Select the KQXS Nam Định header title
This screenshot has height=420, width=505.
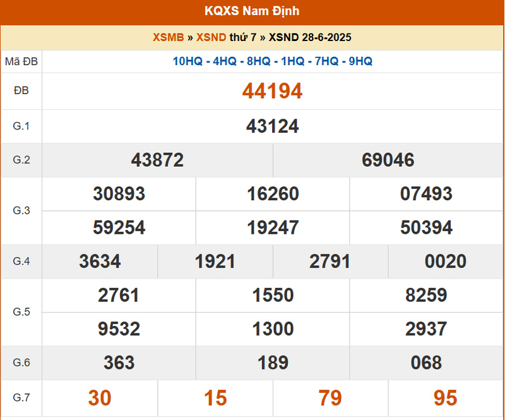point(252,11)
